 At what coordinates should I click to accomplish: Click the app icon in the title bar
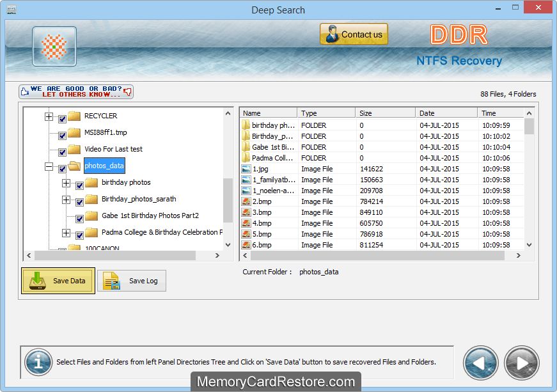coord(12,8)
